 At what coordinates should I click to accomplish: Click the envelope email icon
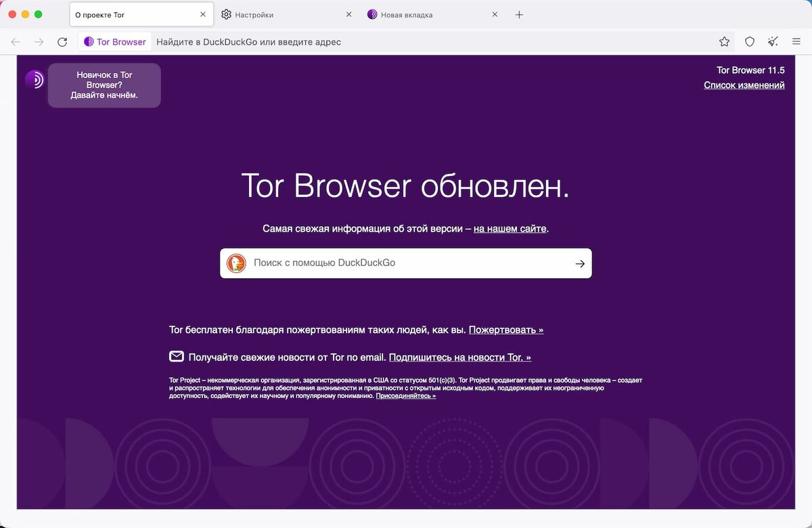[177, 356]
